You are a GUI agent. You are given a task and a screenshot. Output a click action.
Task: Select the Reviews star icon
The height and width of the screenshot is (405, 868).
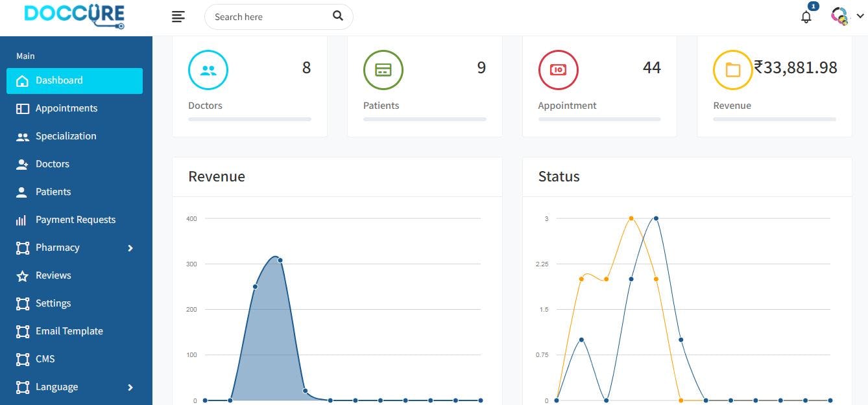click(x=21, y=275)
